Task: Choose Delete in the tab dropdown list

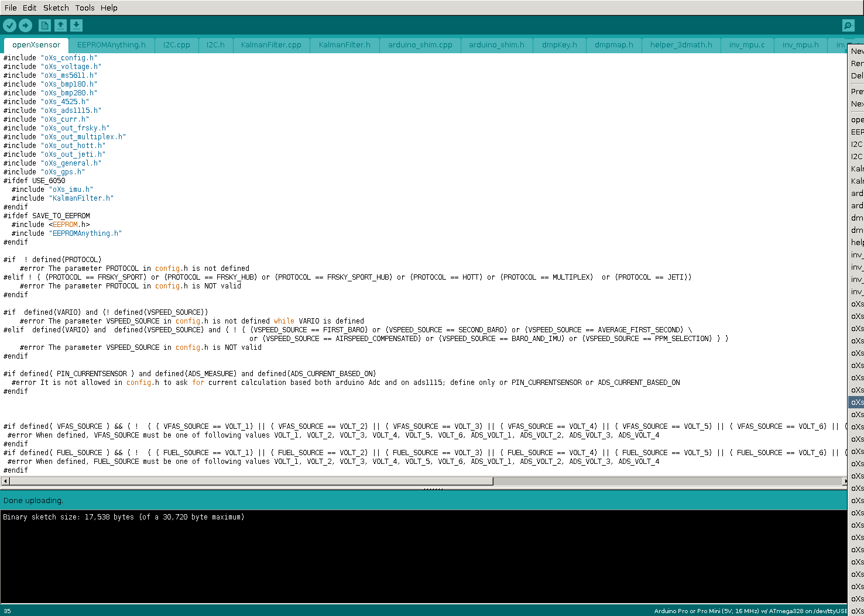Action: point(857,76)
